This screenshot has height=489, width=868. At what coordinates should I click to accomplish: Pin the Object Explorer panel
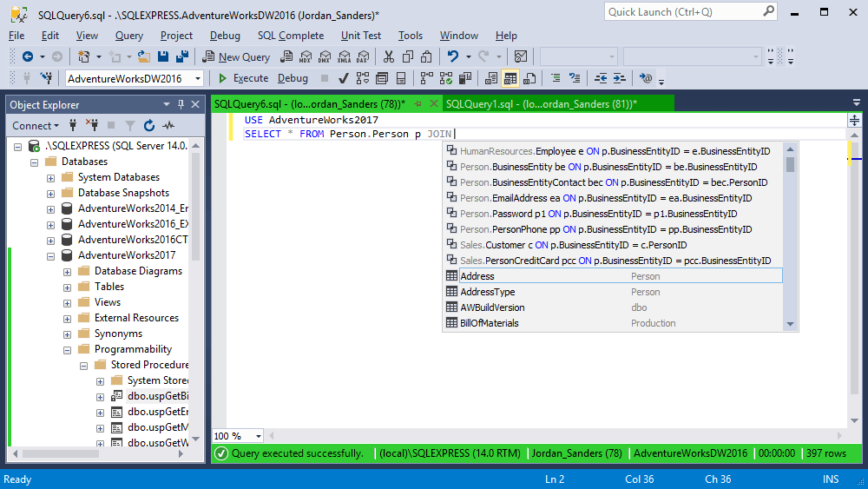point(181,104)
